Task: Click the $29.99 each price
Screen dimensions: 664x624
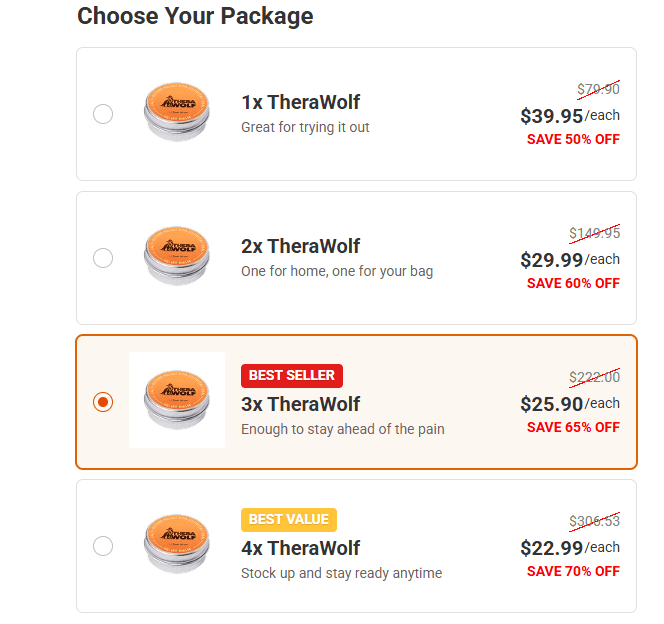Action: [569, 260]
